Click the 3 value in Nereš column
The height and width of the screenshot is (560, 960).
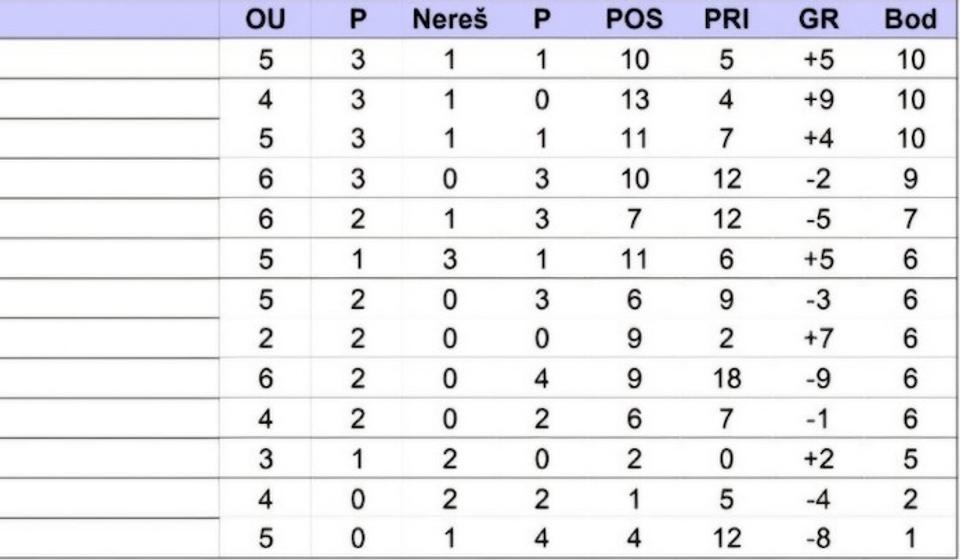[x=449, y=259]
